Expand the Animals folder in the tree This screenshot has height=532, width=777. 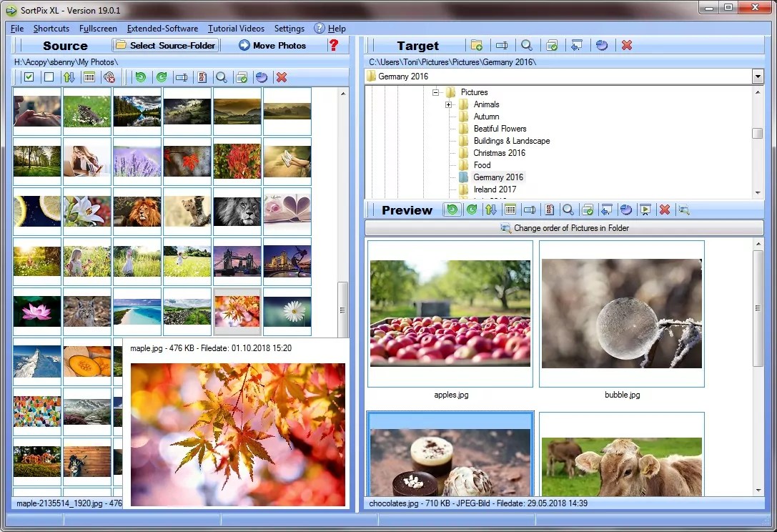point(449,104)
